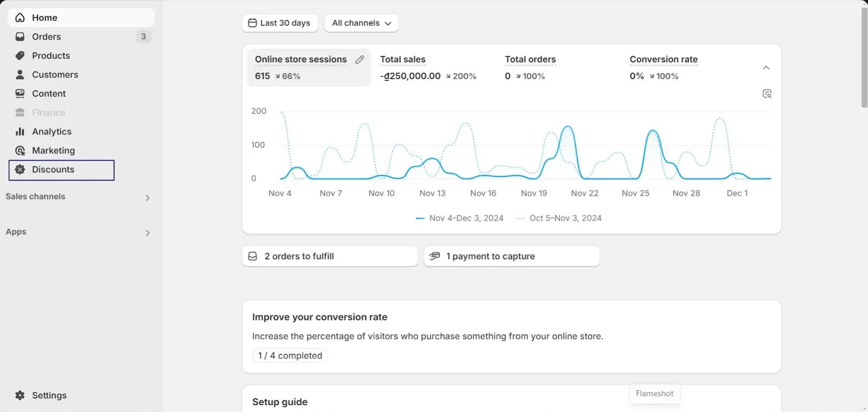Viewport: 868px width, 412px height.
Task: Collapse the metrics card chevron
Action: click(766, 68)
